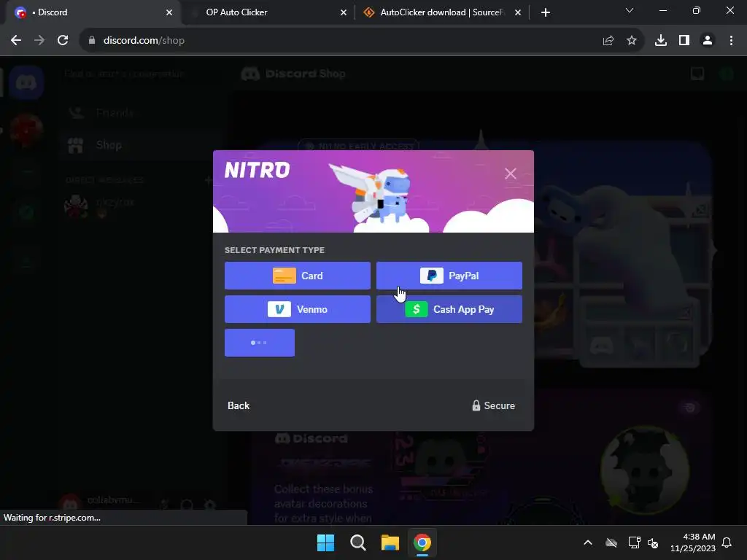Select Card payment type
Viewport: 747px width, 560px height.
(x=298, y=276)
